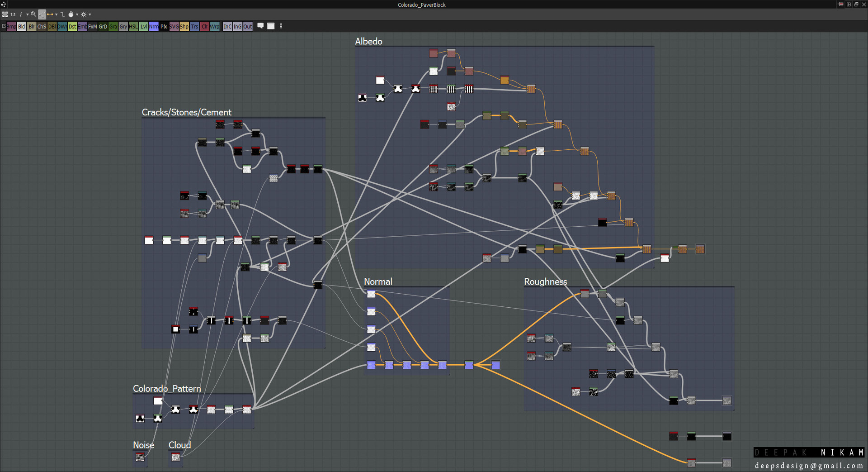
Task: Add an FX-Map (FxM) node
Action: point(93,27)
